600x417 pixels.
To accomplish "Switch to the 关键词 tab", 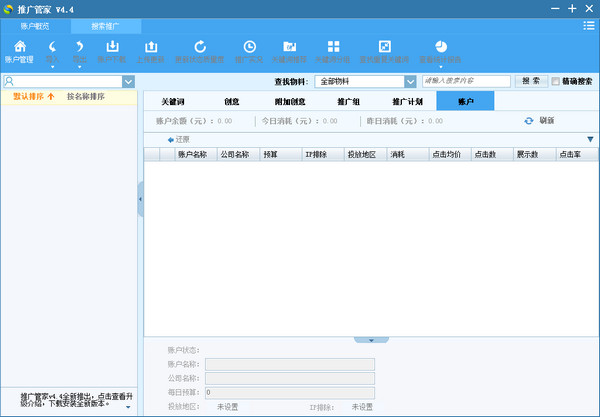I will 172,101.
